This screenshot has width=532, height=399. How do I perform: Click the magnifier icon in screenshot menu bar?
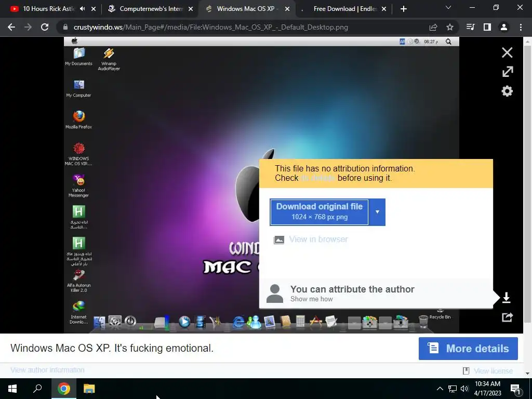[x=448, y=42]
